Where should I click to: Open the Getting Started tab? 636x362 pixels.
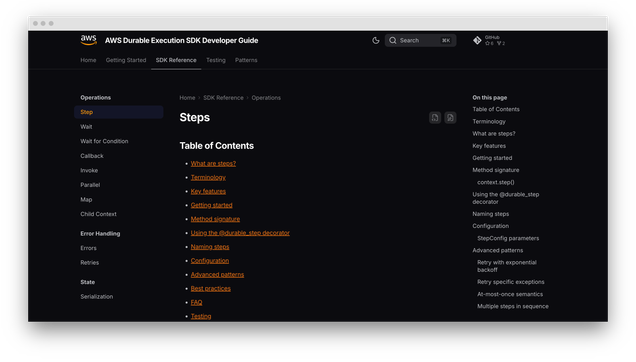[x=126, y=60]
